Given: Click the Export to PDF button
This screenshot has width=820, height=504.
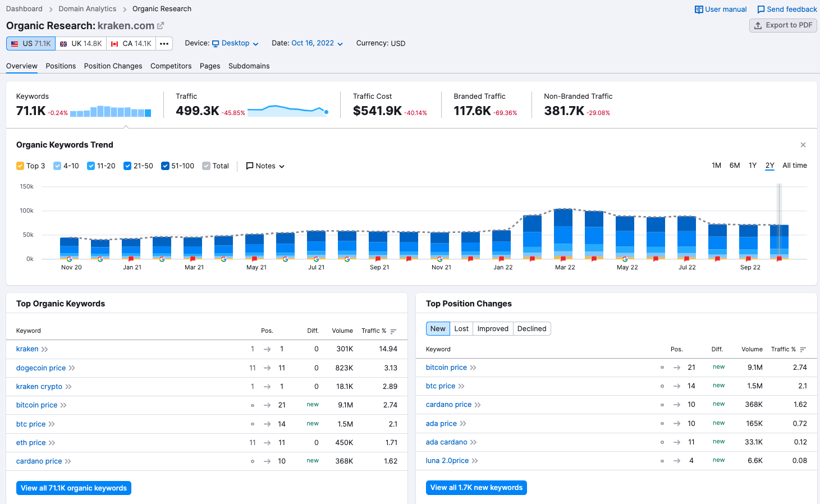Looking at the screenshot, I should (783, 25).
